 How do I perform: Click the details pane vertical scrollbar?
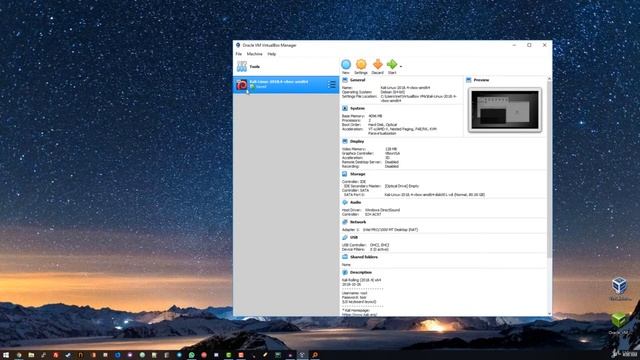(549, 169)
